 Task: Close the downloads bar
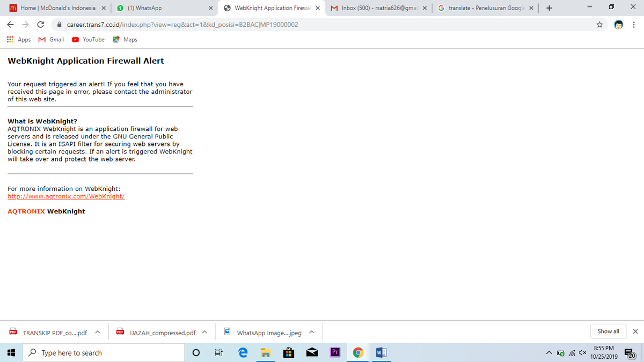635,331
